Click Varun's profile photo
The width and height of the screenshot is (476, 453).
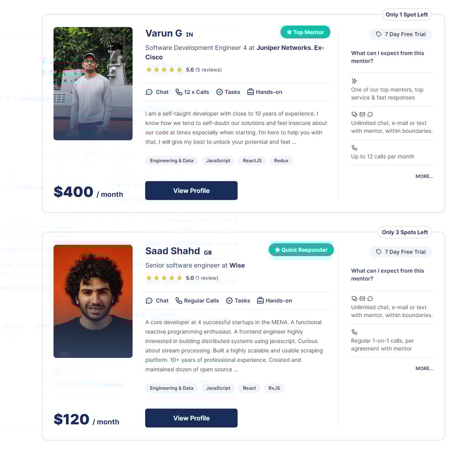click(x=93, y=84)
